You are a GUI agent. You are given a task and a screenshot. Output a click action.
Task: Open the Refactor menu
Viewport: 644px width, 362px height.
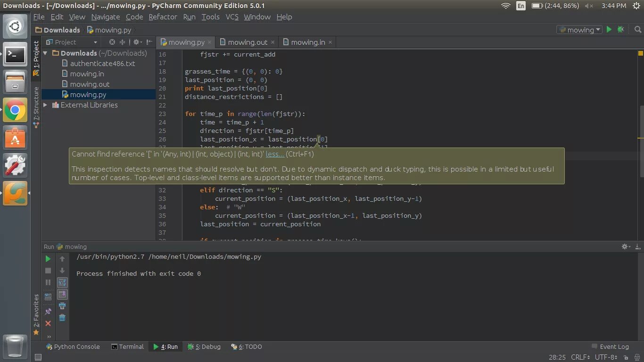point(163,17)
